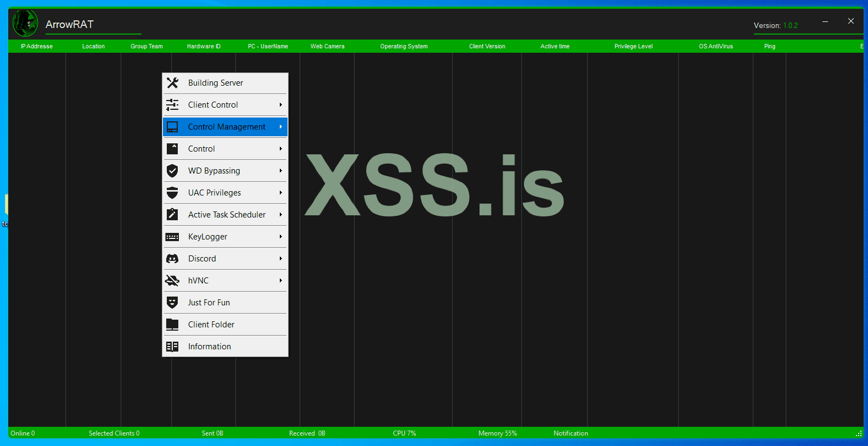Click the Group Team column header

pyautogui.click(x=146, y=46)
